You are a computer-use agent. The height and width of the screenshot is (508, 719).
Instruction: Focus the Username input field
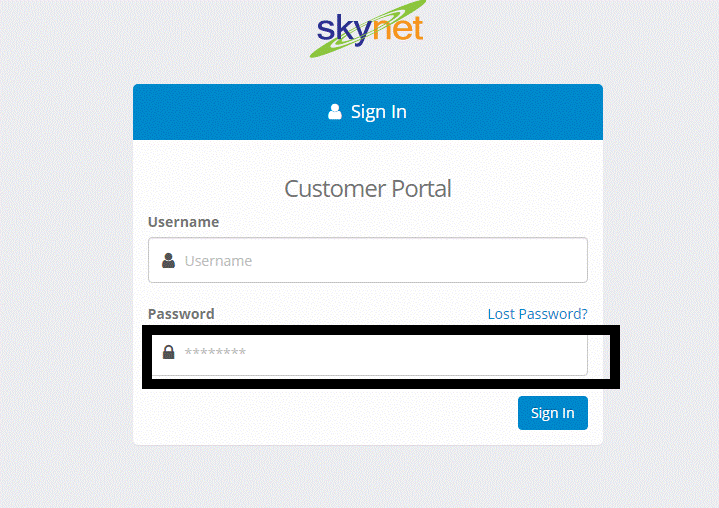coord(368,260)
